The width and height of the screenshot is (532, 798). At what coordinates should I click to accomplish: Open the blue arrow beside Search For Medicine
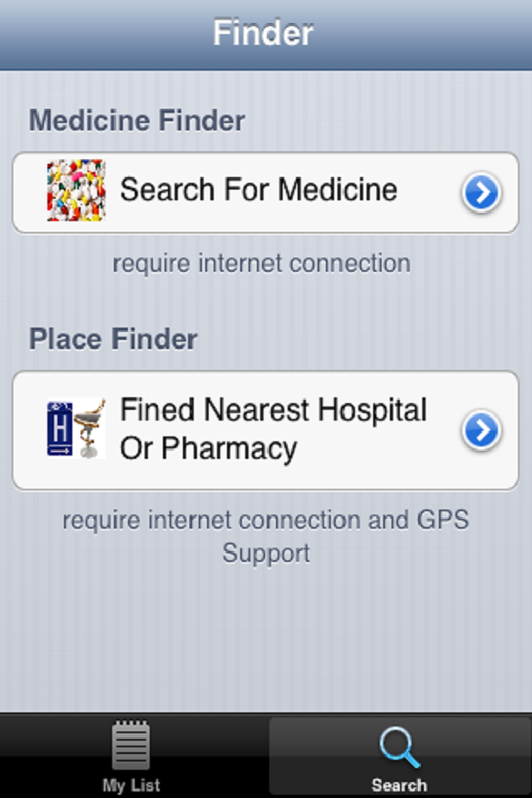481,193
